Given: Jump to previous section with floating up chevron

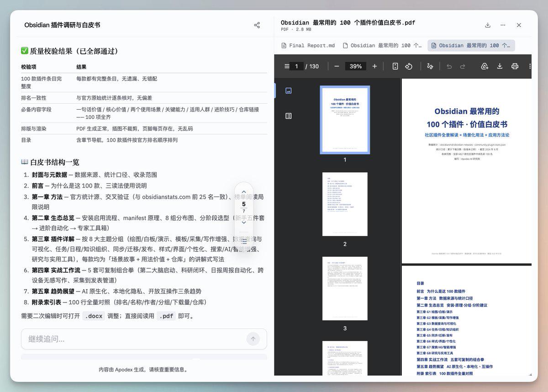Looking at the screenshot, I should [x=244, y=192].
